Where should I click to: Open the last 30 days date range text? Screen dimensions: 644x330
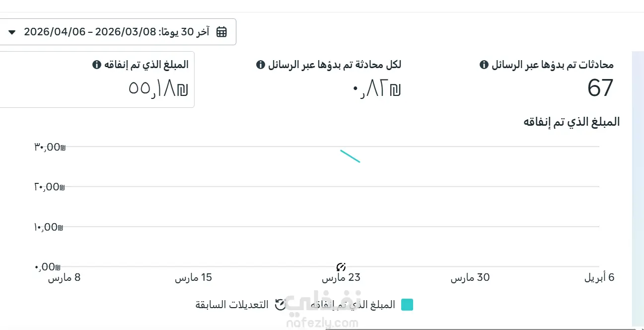[x=117, y=32]
